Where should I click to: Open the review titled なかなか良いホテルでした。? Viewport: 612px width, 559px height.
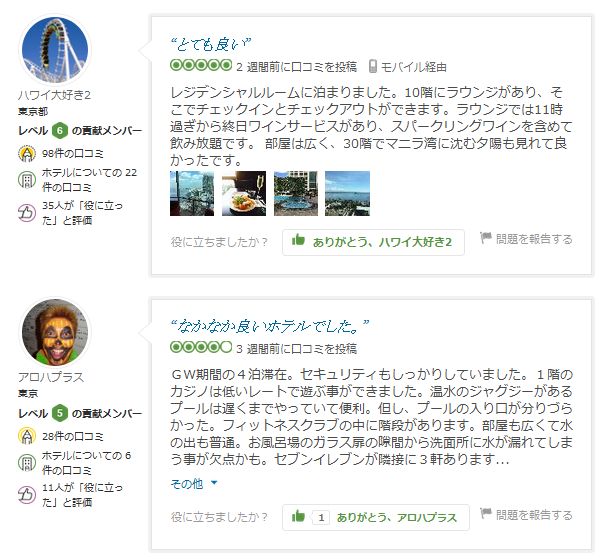269,326
